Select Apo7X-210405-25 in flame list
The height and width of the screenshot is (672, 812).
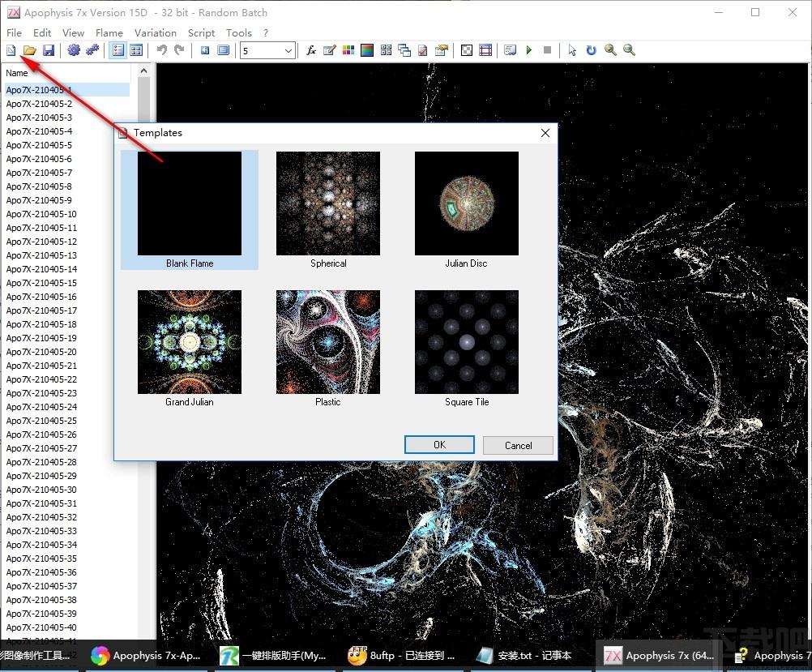pyautogui.click(x=41, y=421)
